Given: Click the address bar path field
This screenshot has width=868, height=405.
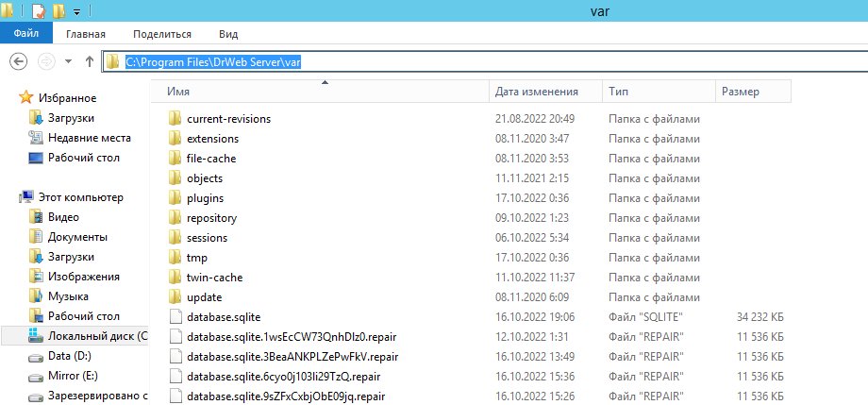Looking at the screenshot, I should click(472, 61).
